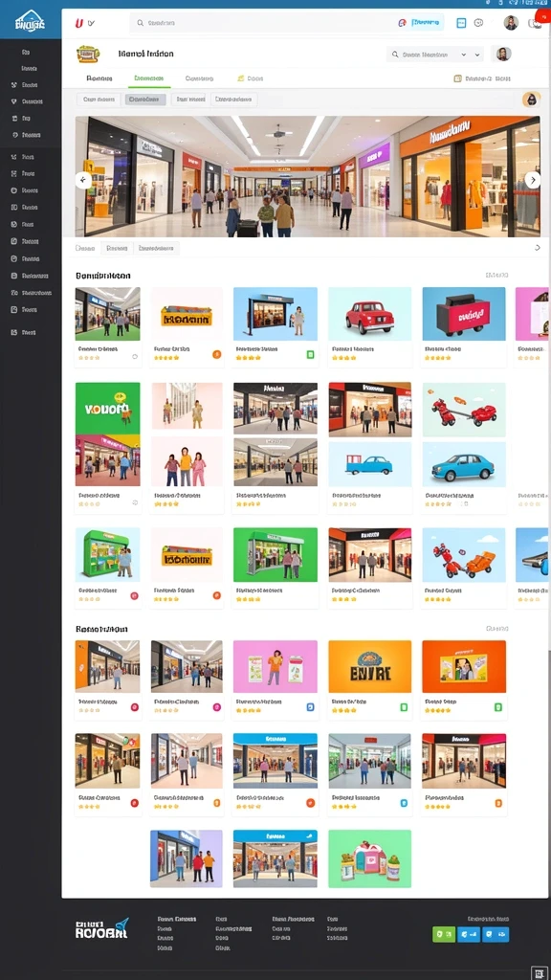
Task: Click the avatar next to the secondary search field
Action: 501,55
